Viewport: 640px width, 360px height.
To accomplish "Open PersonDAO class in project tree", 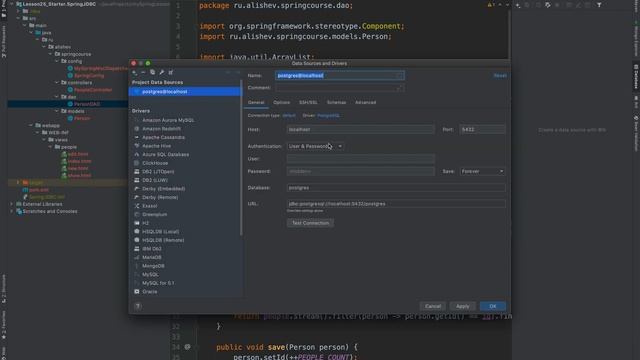I will point(87,104).
